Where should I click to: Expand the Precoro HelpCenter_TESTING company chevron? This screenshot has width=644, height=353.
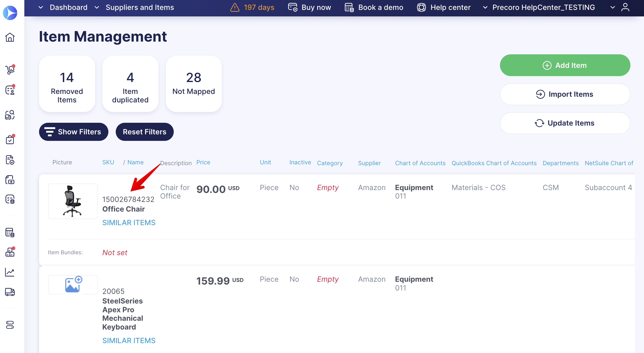click(485, 7)
